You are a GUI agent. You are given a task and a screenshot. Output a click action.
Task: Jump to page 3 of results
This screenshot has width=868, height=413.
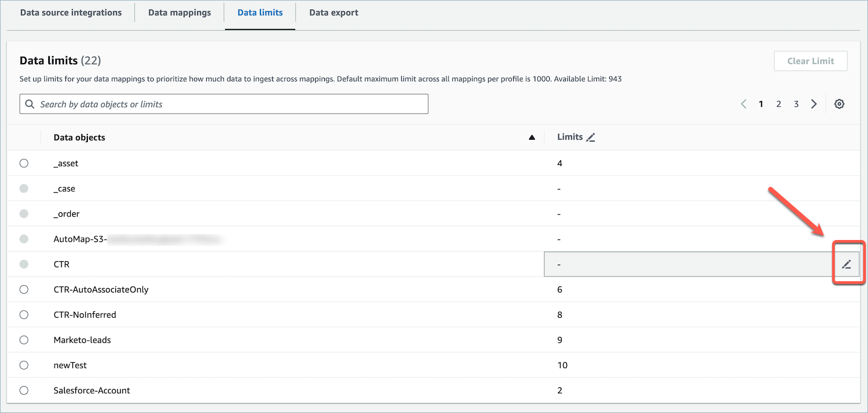coord(796,104)
